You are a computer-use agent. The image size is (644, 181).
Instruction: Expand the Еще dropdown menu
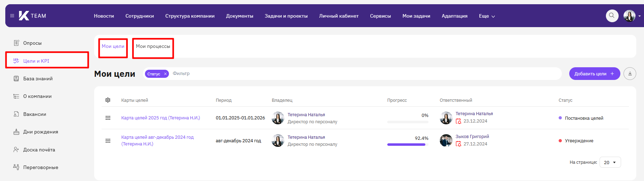click(487, 16)
